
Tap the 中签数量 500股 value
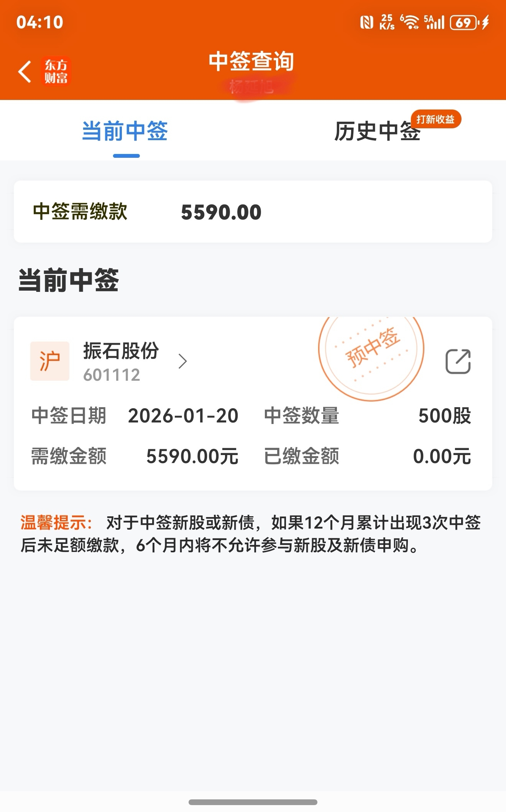click(x=445, y=416)
